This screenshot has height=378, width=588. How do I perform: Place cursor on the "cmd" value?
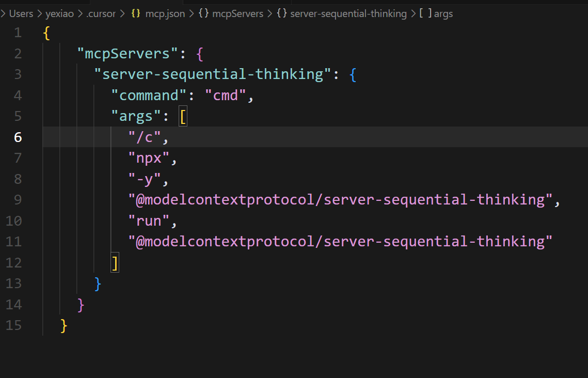click(x=226, y=95)
